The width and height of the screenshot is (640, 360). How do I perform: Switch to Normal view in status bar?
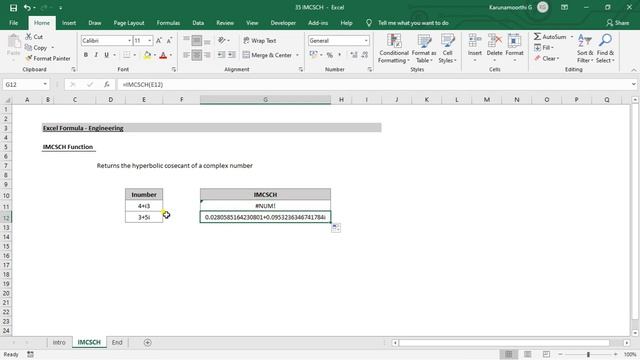click(509, 354)
